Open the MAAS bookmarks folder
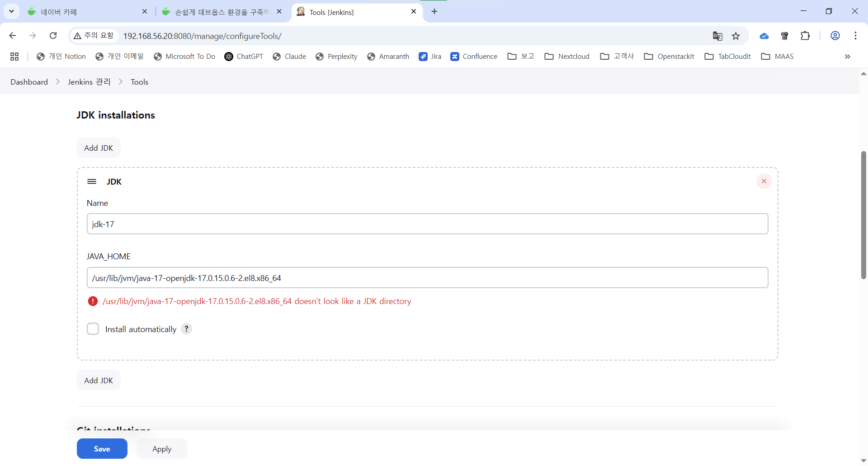868x466 pixels. point(777,57)
